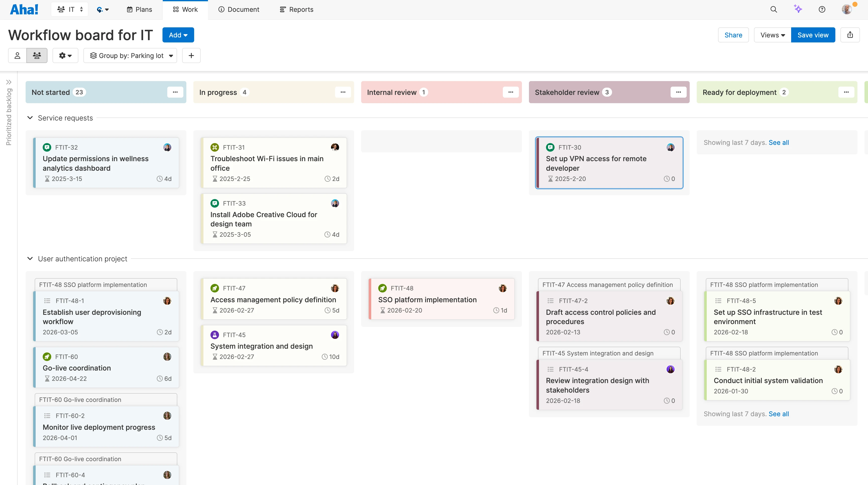868x485 pixels.
Task: Open the Group by: Parking lot dropdown
Action: 130,55
